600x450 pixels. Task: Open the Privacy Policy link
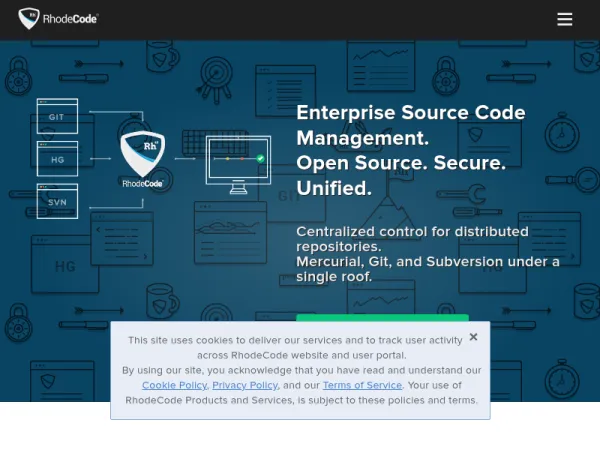click(245, 385)
